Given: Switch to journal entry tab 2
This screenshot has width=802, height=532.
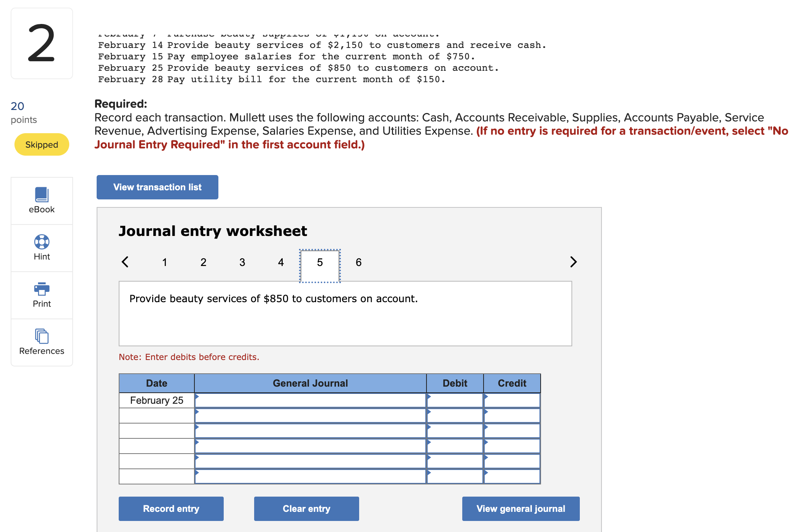Looking at the screenshot, I should pyautogui.click(x=203, y=262).
